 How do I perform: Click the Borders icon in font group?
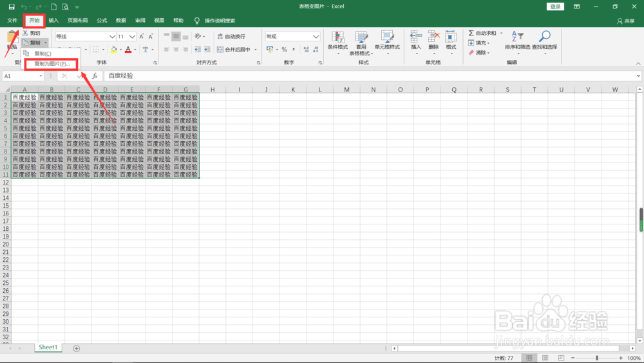coord(96,50)
